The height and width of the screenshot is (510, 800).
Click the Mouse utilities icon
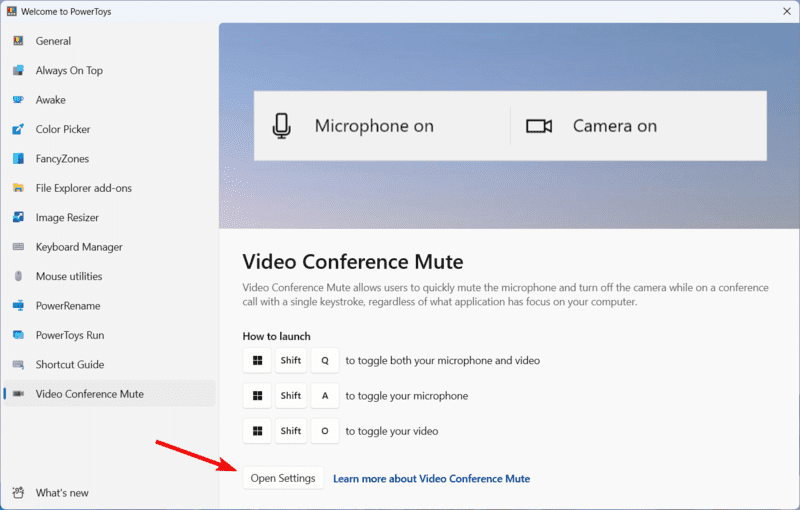(x=18, y=276)
